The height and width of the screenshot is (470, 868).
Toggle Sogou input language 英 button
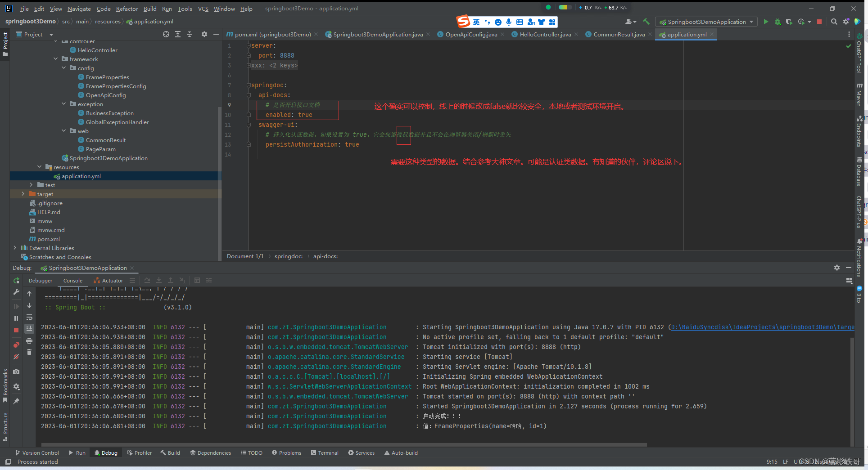point(476,22)
